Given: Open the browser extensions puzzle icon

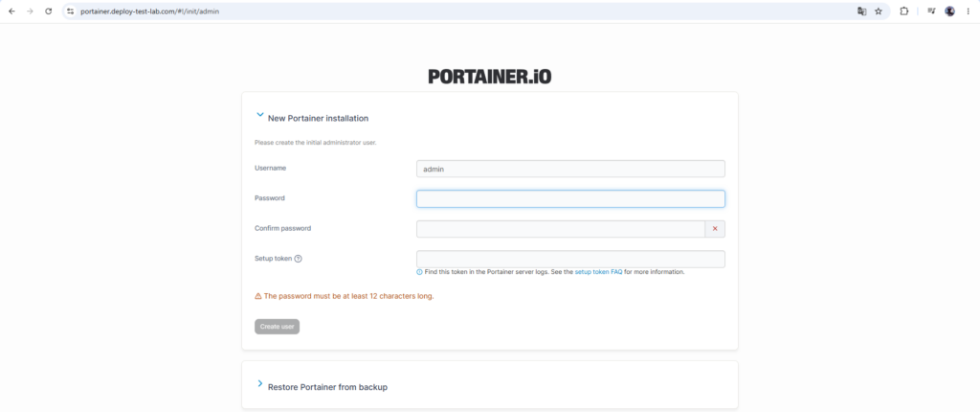Looking at the screenshot, I should pyautogui.click(x=903, y=11).
